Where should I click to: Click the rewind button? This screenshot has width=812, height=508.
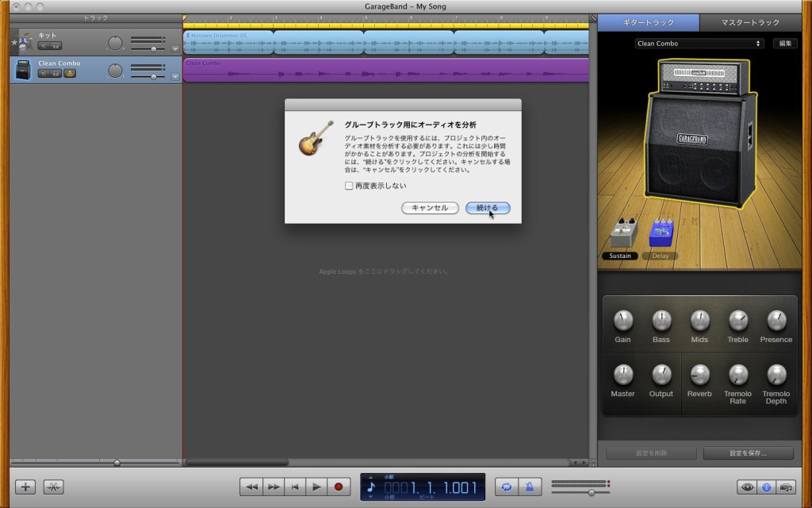[251, 487]
